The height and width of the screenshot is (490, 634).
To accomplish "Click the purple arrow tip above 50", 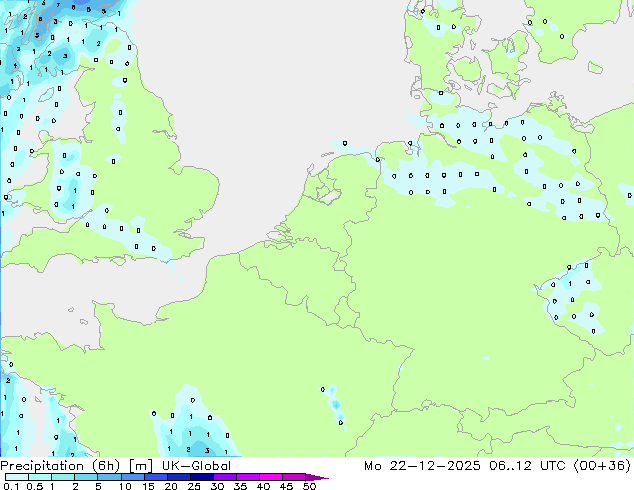I will coord(317,477).
